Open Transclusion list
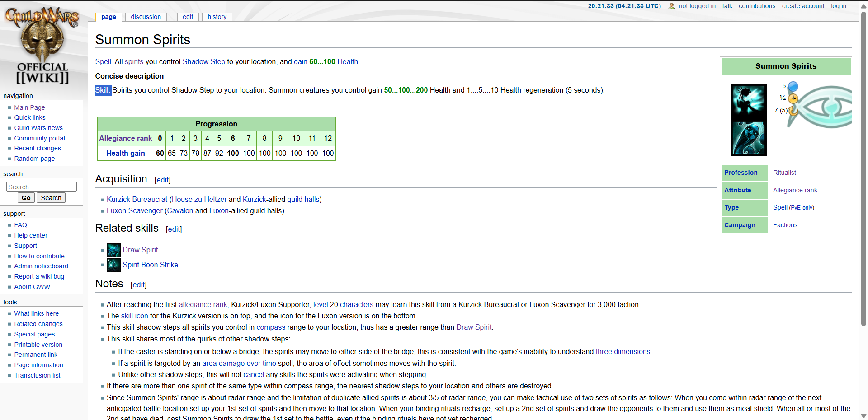The height and width of the screenshot is (420, 868). 37,375
